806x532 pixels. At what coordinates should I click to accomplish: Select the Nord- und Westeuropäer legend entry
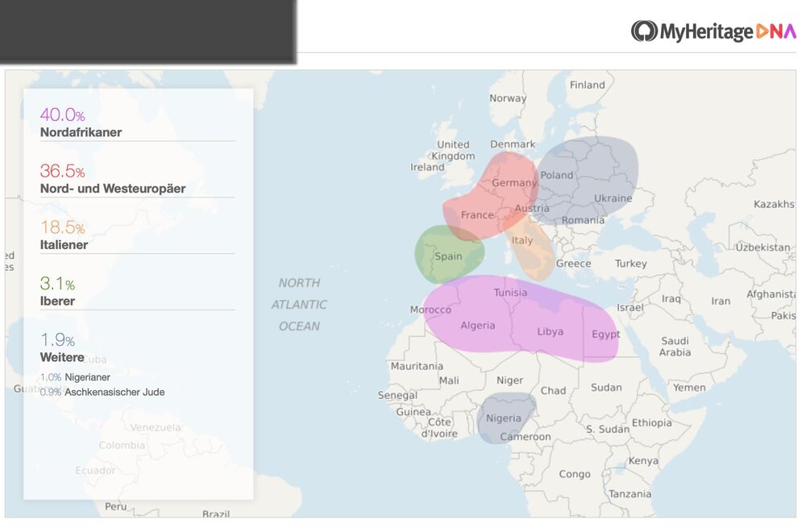[x=112, y=180]
